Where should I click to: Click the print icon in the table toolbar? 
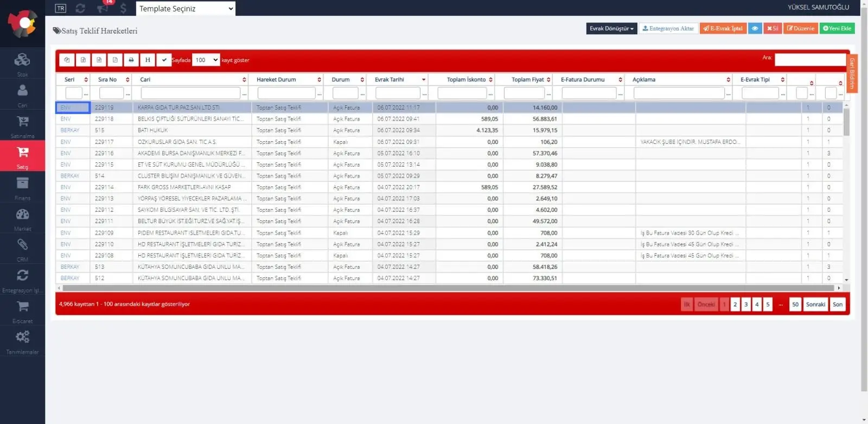click(x=131, y=60)
